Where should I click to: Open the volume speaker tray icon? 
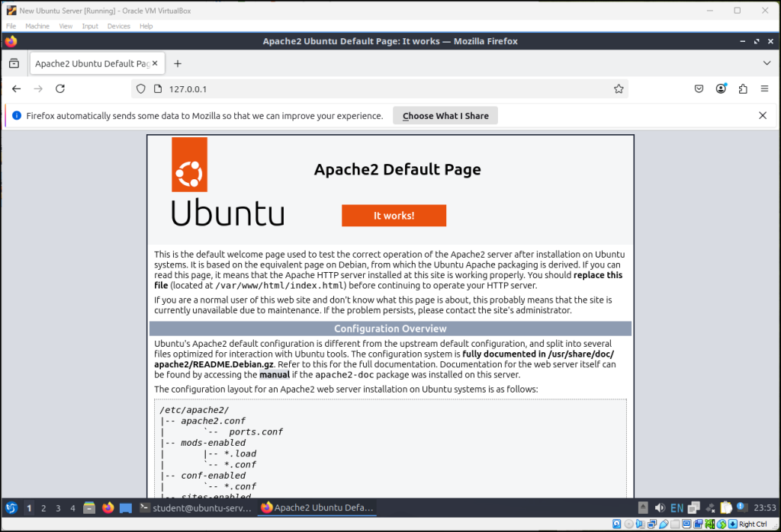click(x=660, y=508)
